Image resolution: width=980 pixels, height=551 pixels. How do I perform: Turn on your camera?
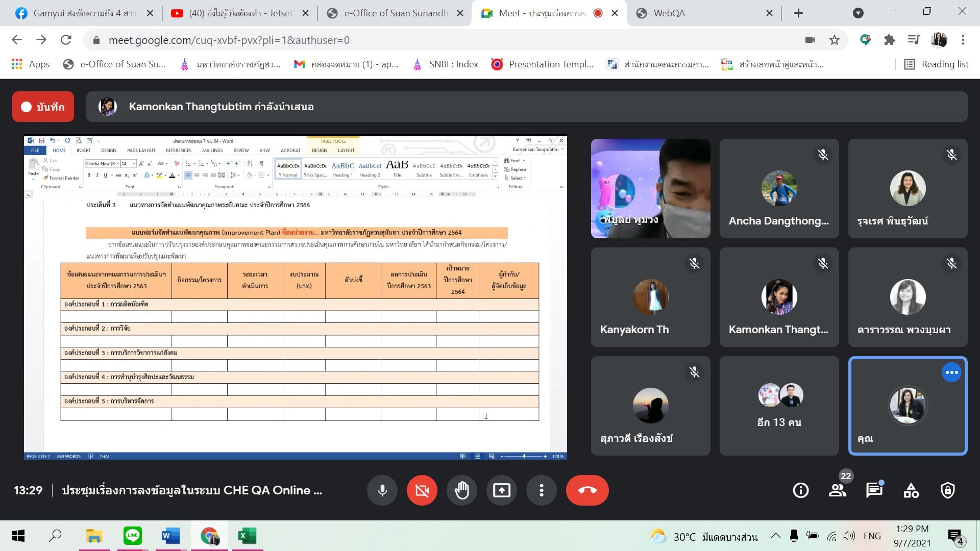(422, 490)
